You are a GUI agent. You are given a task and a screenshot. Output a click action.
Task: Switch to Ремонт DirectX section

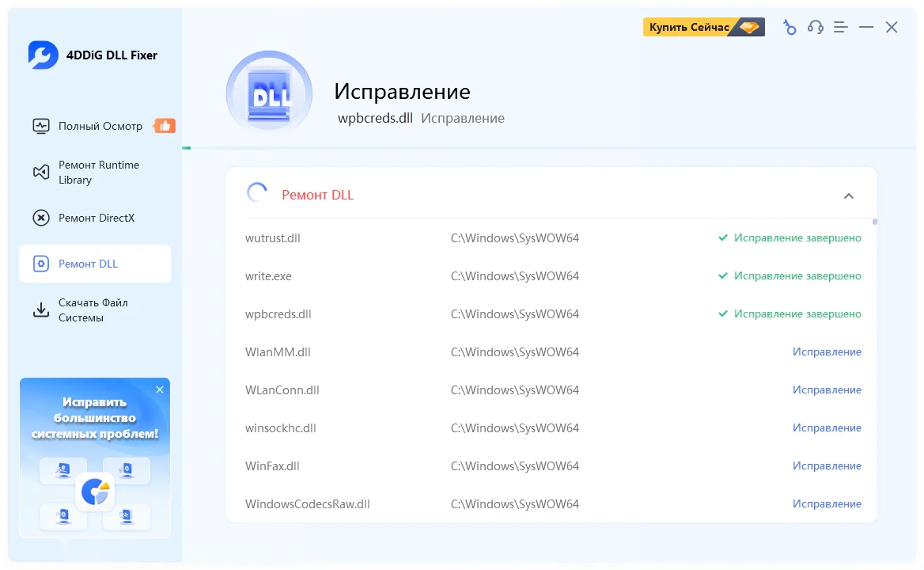tap(95, 218)
